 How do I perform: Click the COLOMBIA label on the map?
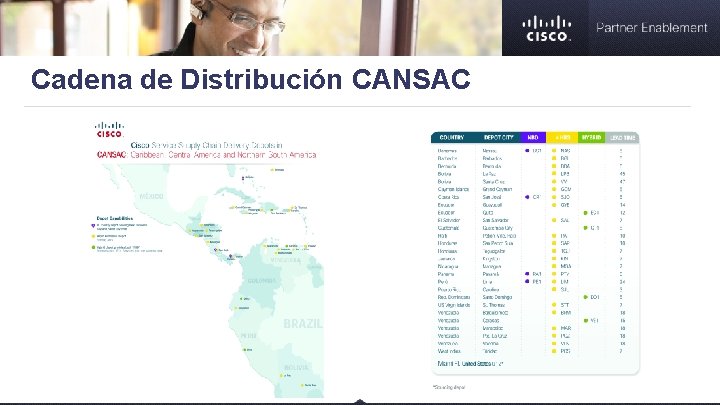[262, 281]
